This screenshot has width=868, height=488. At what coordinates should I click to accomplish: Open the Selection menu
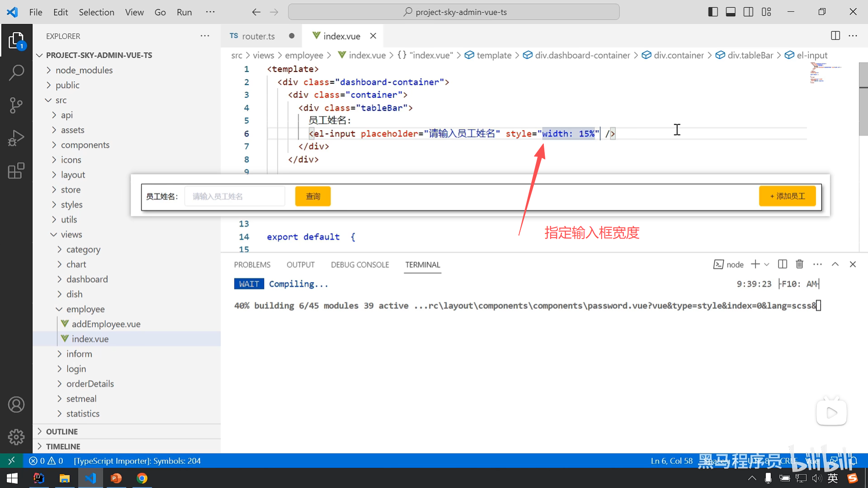pos(96,12)
